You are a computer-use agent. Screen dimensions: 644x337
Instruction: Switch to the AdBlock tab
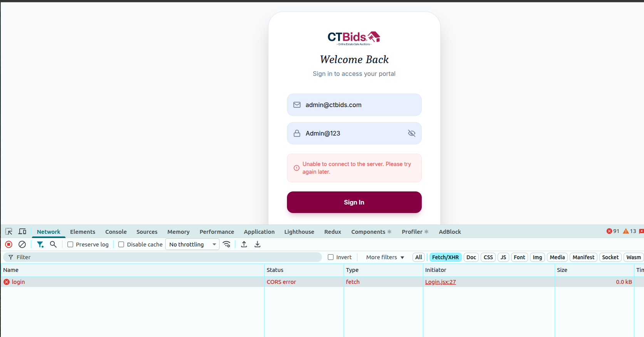tap(450, 232)
